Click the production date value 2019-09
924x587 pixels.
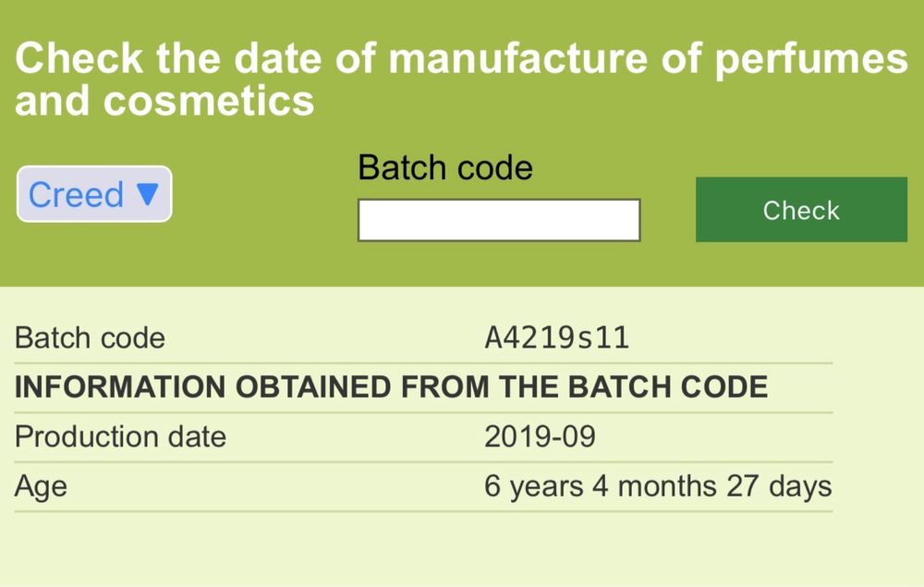point(540,437)
